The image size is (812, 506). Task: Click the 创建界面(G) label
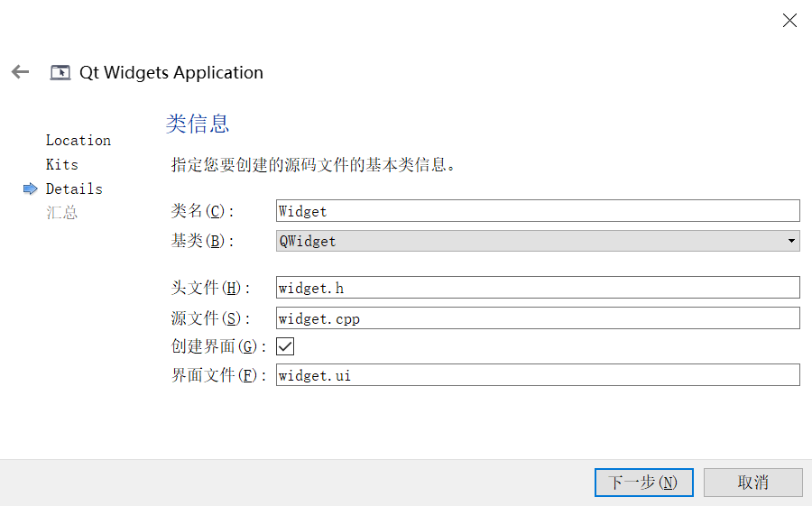click(219, 346)
